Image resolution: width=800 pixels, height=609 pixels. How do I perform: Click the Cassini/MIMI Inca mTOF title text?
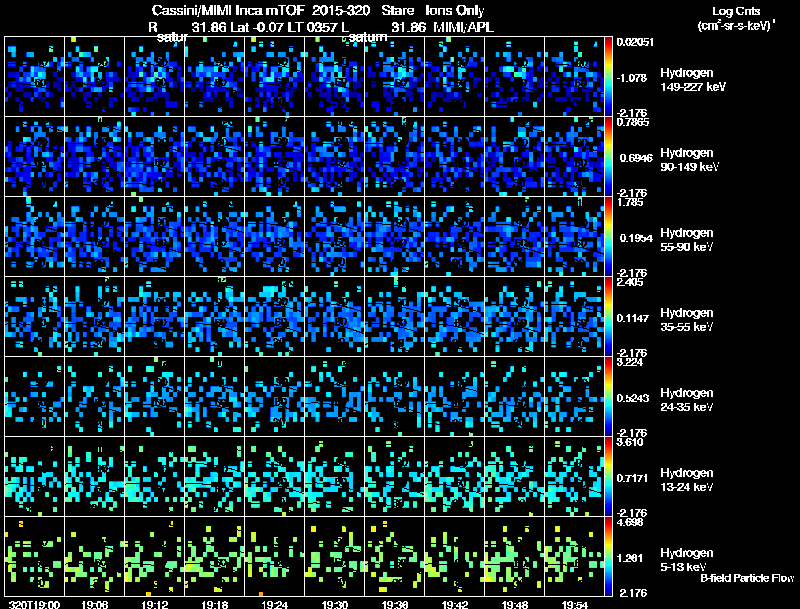(228, 11)
